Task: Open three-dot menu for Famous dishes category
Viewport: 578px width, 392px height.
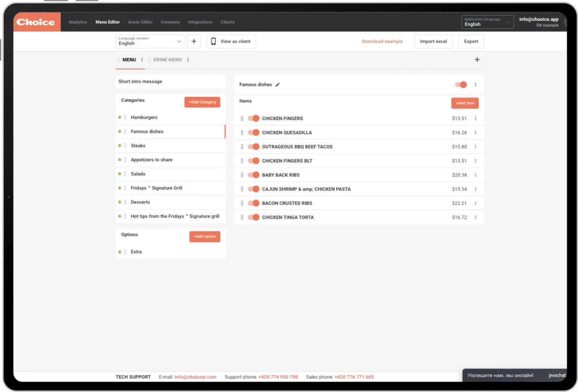Action: (x=475, y=85)
